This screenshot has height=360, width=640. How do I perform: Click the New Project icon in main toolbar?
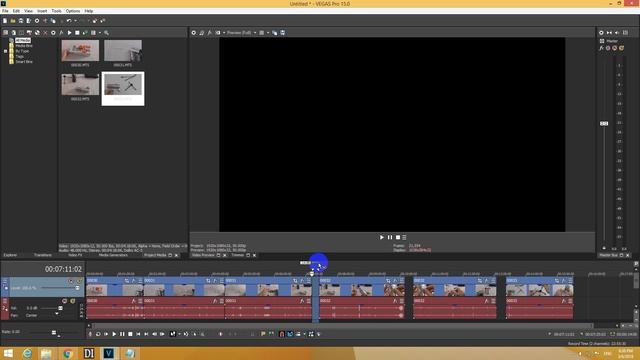click(x=5, y=21)
